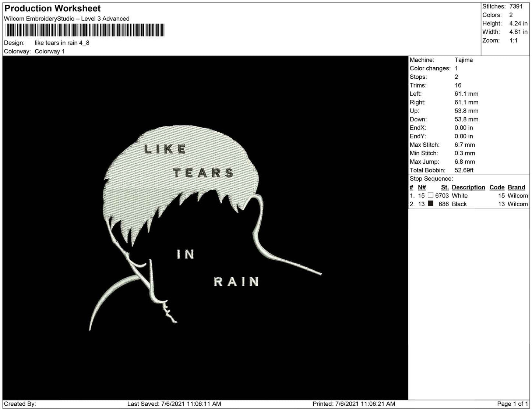
Task: Click "Wilcom" brand in the Black row
Action: tap(518, 204)
